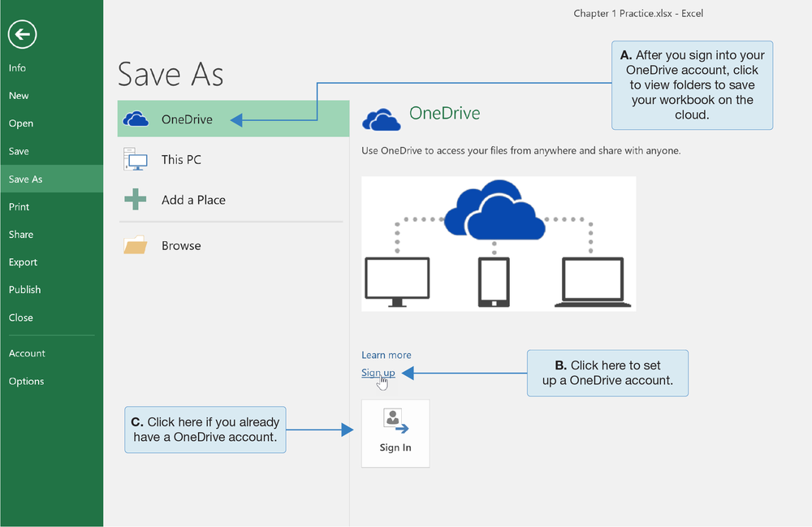Click the large OneDrive header cloud logo
Screen dimensions: 812x527
tap(381, 119)
